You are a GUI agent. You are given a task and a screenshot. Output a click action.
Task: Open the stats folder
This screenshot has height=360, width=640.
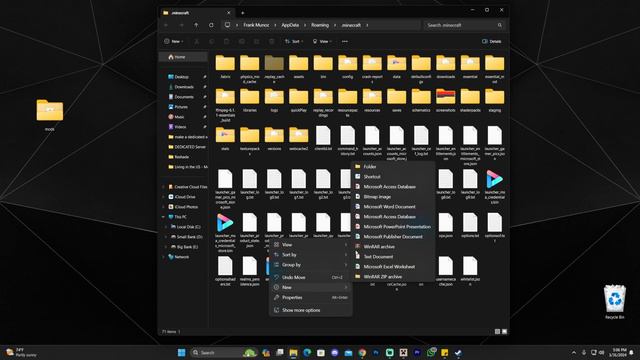tap(225, 139)
